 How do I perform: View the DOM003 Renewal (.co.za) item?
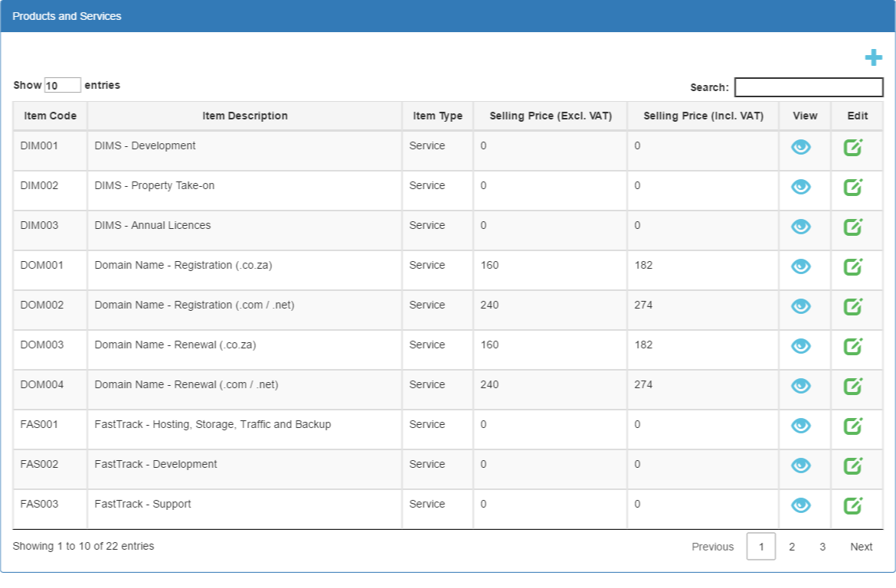pyautogui.click(x=800, y=346)
